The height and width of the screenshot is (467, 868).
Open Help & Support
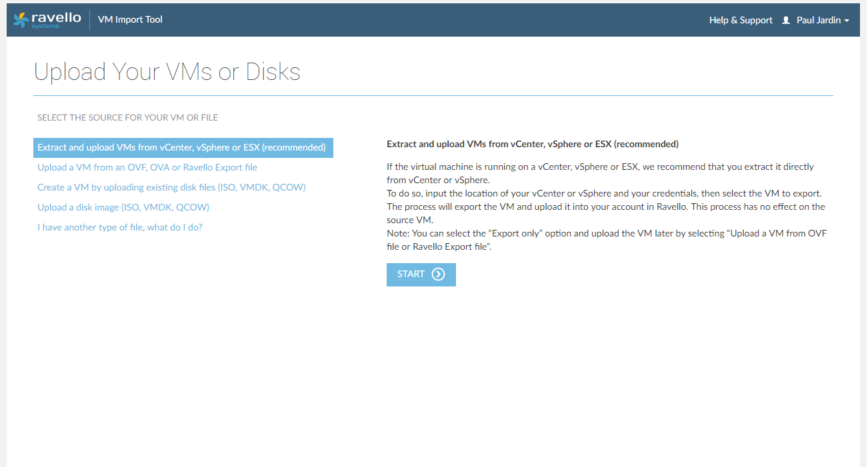(740, 20)
